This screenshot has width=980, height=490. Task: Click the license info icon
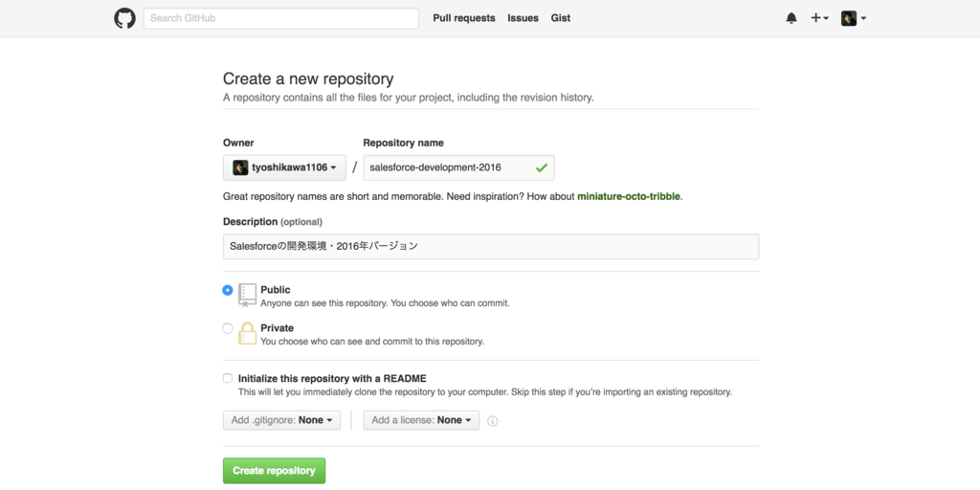493,421
